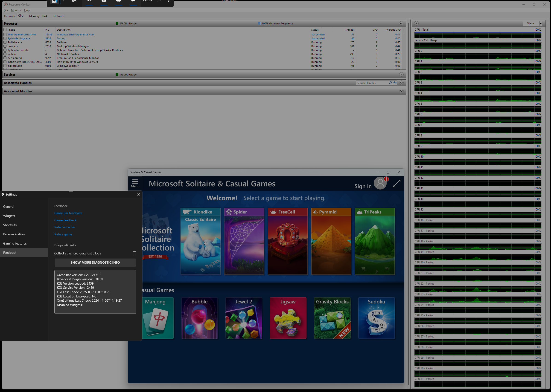Toggle the Image header select-all checkbox

tap(5, 30)
